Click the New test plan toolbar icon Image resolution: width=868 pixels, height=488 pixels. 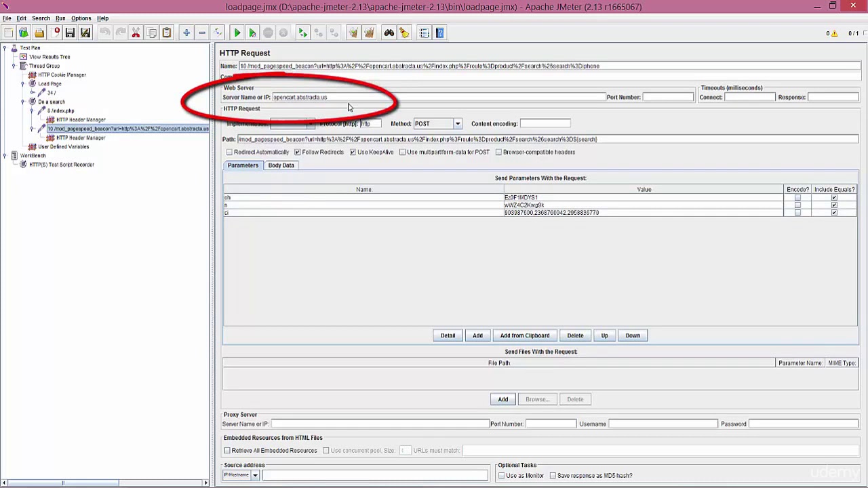click(x=8, y=33)
